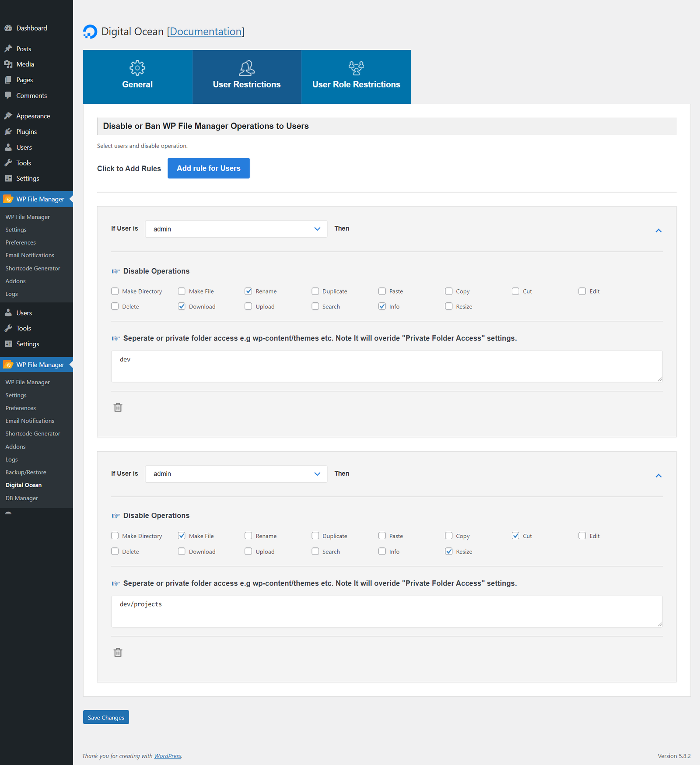Click the Appearance brush icon
The width and height of the screenshot is (700, 765).
pyautogui.click(x=8, y=116)
